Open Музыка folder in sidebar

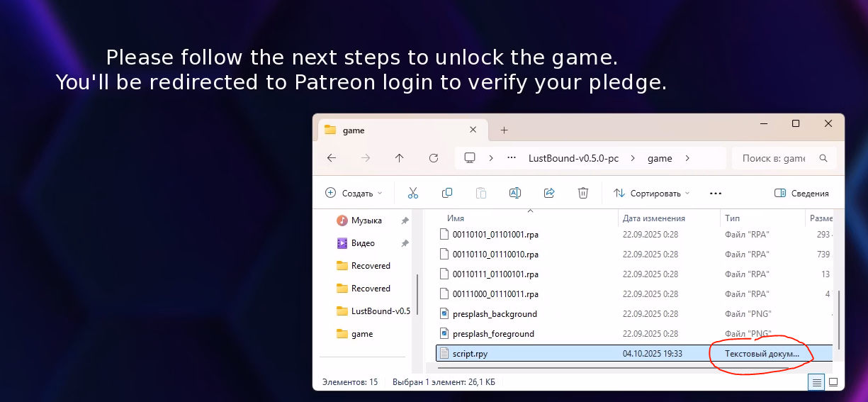click(x=366, y=220)
